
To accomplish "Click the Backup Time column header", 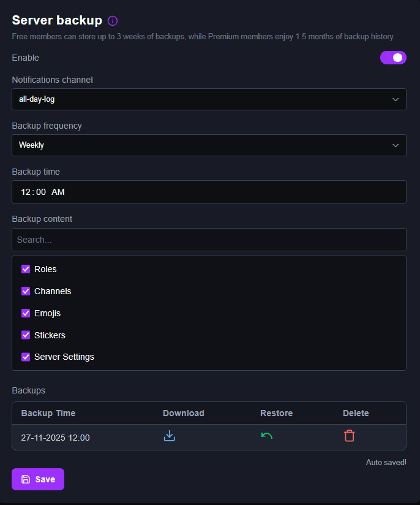I will [48, 413].
